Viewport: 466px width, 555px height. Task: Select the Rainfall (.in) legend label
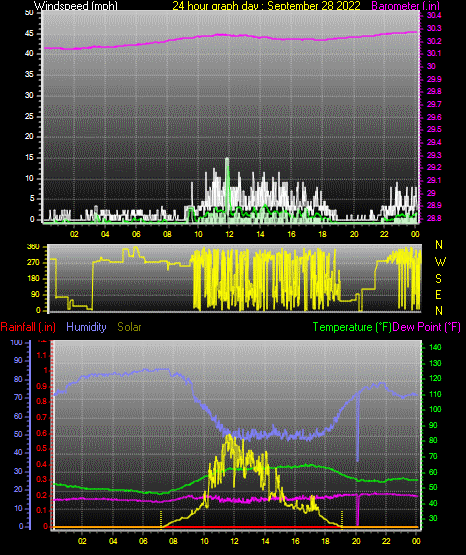(28, 327)
